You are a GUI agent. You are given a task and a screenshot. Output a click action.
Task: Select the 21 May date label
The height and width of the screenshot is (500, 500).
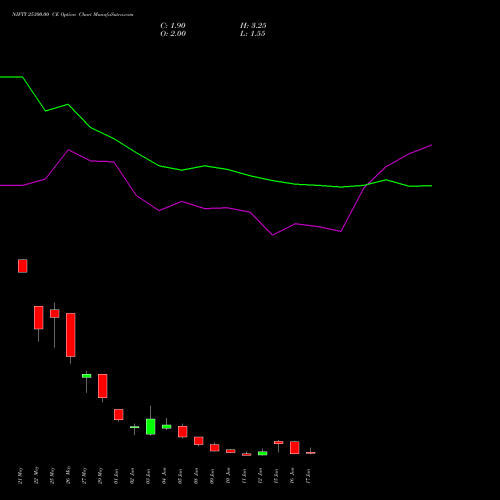21,476
